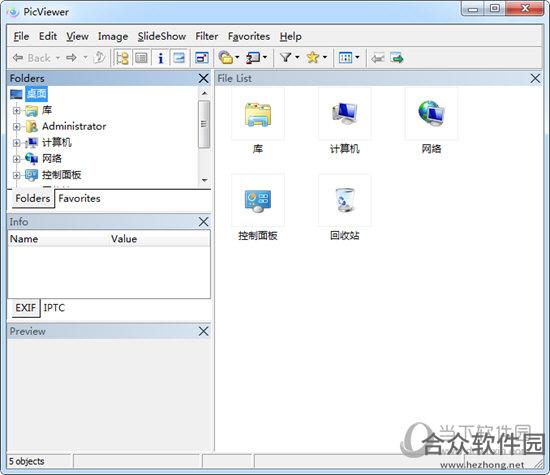The height and width of the screenshot is (475, 550).
Task: Expand the 计算机 tree node
Action: 16,143
